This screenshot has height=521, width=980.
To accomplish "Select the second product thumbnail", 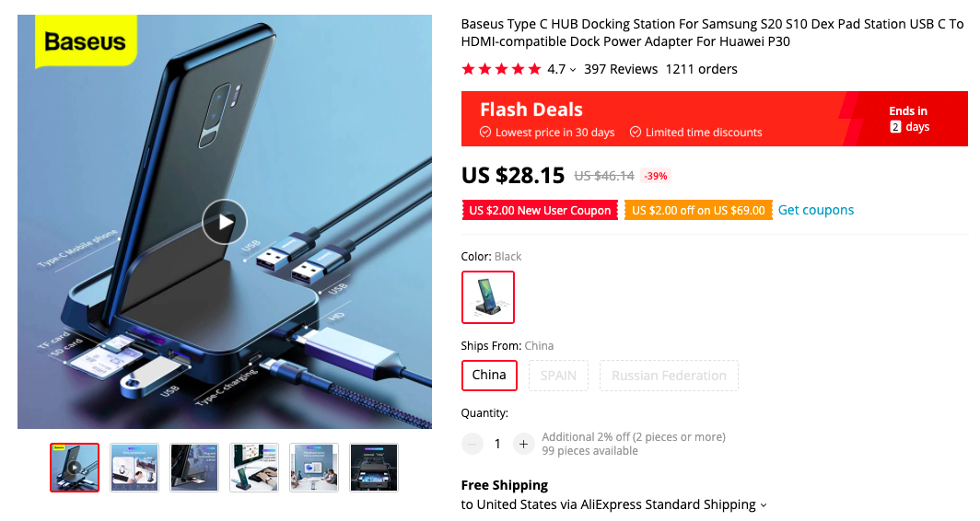I will (134, 468).
